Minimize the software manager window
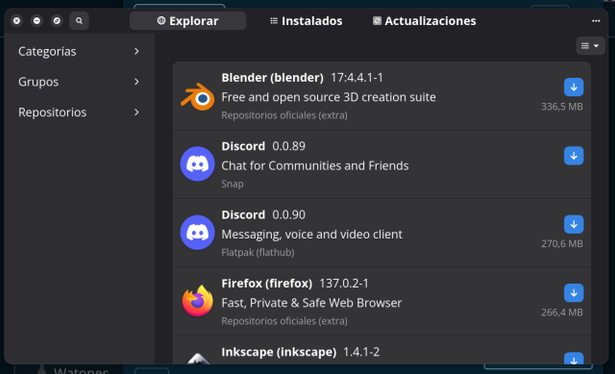This screenshot has width=615, height=374. 36,21
